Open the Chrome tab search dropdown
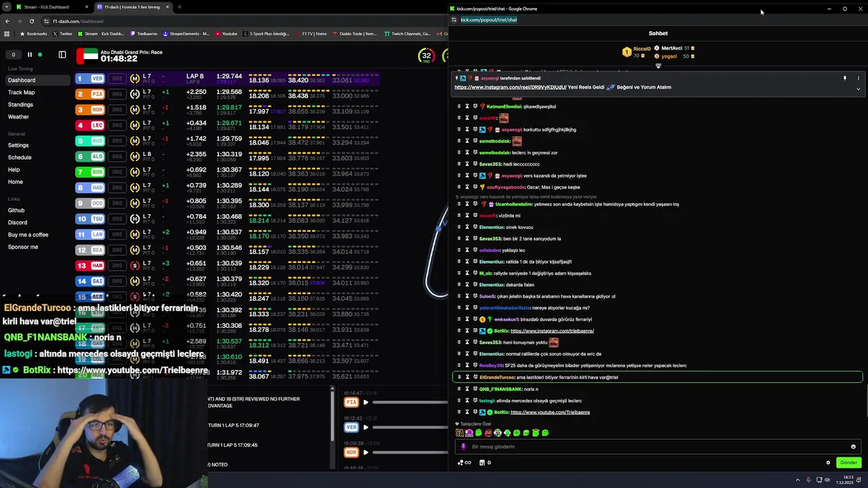868x488 pixels. 5,7
